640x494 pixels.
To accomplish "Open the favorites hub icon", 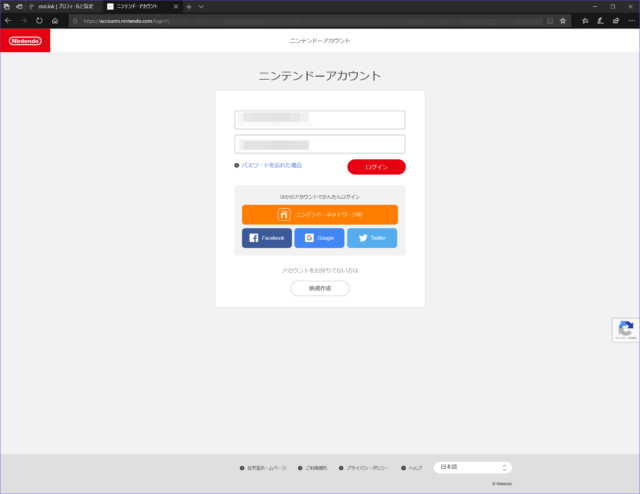I will (585, 21).
